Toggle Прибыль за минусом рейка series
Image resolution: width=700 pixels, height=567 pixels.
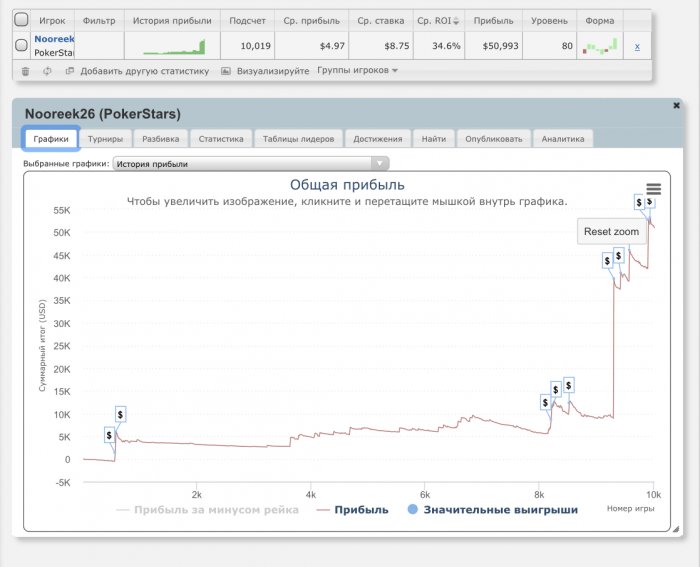pyautogui.click(x=208, y=510)
